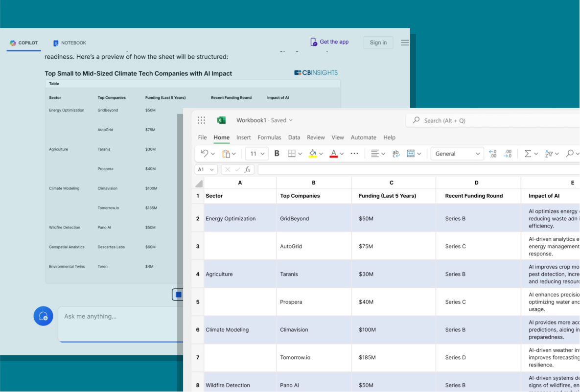Click the insert function fx icon
580x392 pixels.
pos(248,169)
